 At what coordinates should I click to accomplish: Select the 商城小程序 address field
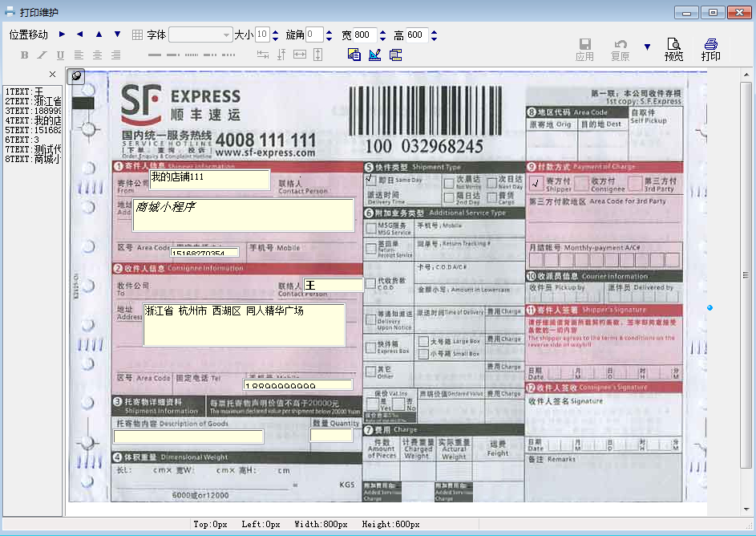tap(244, 215)
